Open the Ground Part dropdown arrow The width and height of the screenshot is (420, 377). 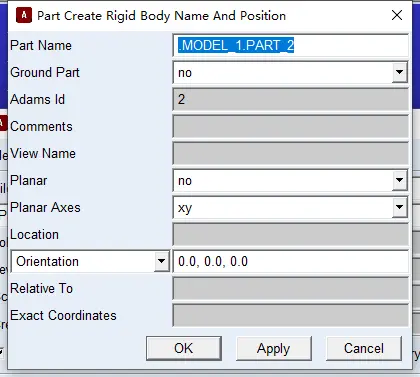(x=399, y=72)
